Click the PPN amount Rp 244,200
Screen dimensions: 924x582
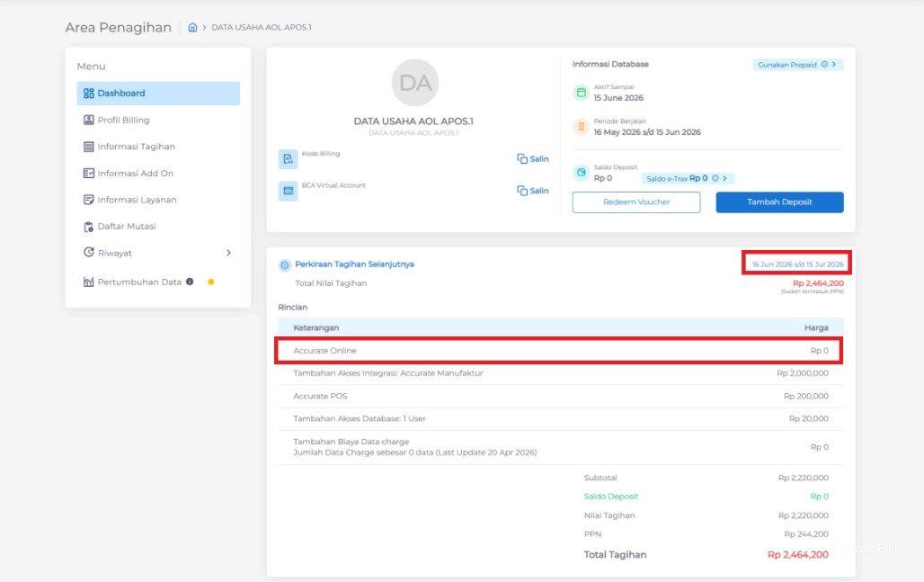point(805,534)
